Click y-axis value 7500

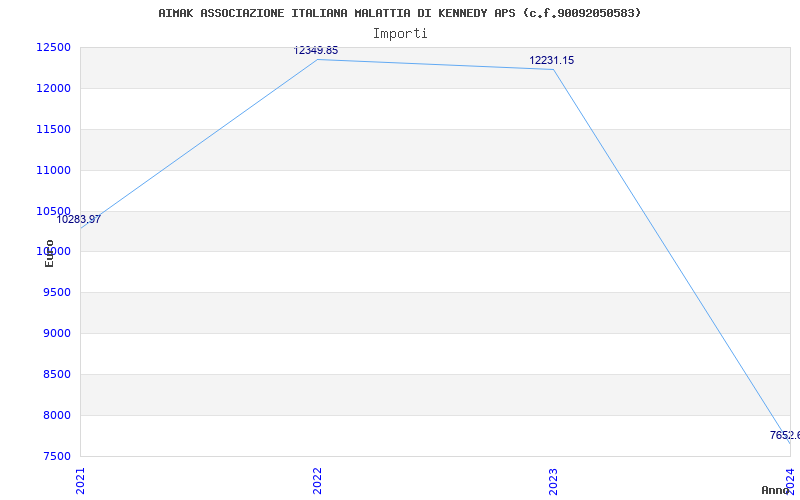[x=56, y=456]
